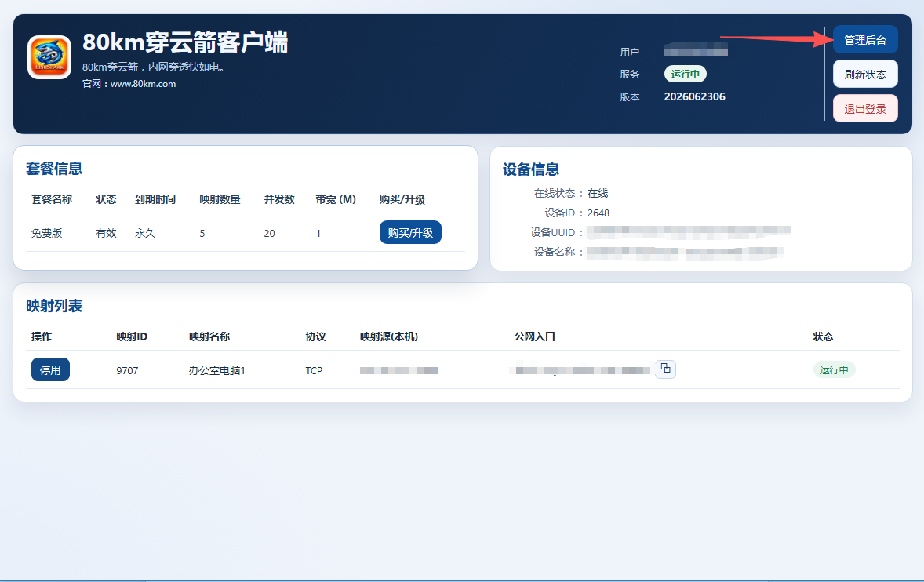Click the 80km app logo icon

[49, 57]
